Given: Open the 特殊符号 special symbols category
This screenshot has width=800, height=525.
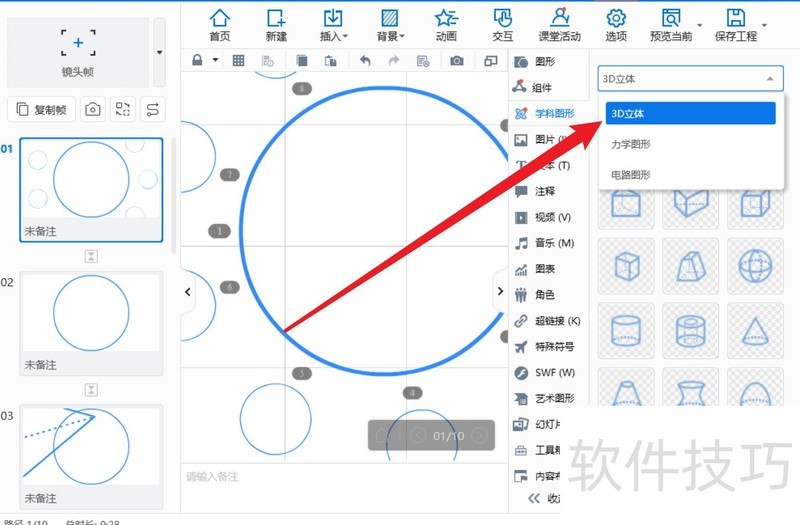Looking at the screenshot, I should tap(544, 347).
